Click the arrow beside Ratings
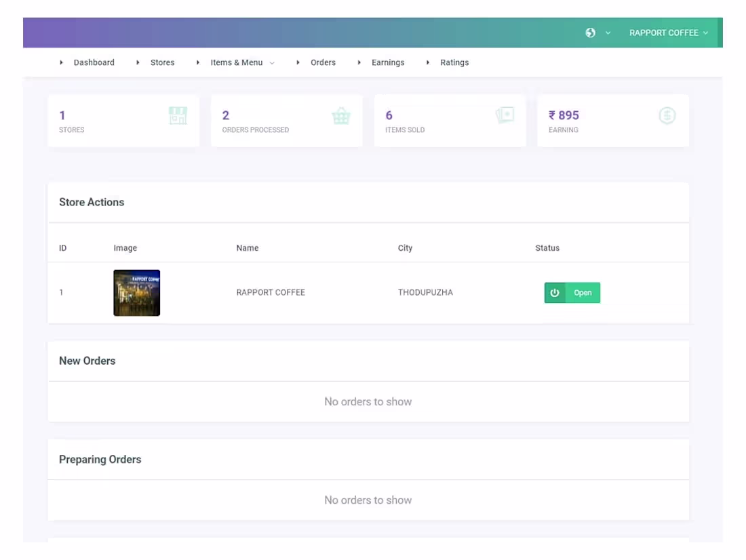The image size is (746, 560). (428, 62)
